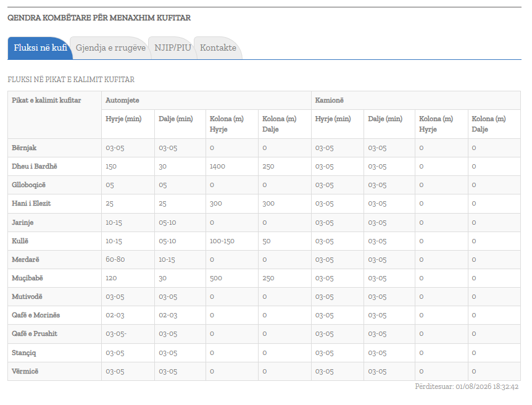Viewport: 532px width, 405px height.
Task: Select the Stançiq row name
Action: (x=23, y=353)
